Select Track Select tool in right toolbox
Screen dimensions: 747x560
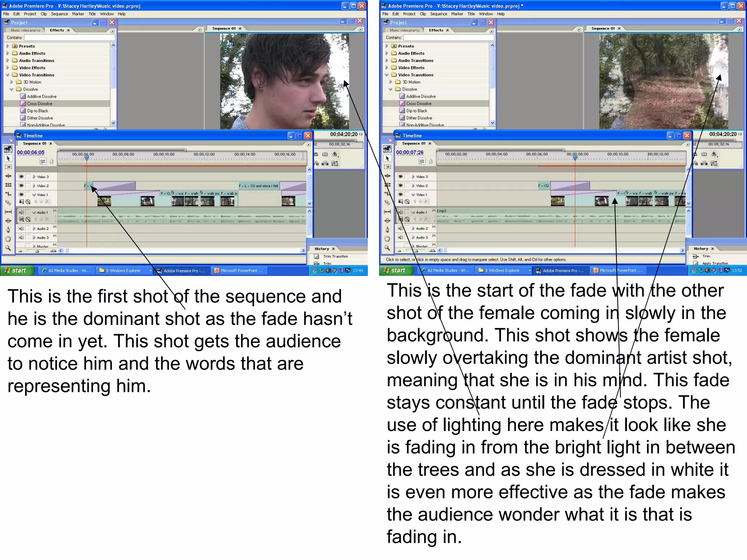387,167
